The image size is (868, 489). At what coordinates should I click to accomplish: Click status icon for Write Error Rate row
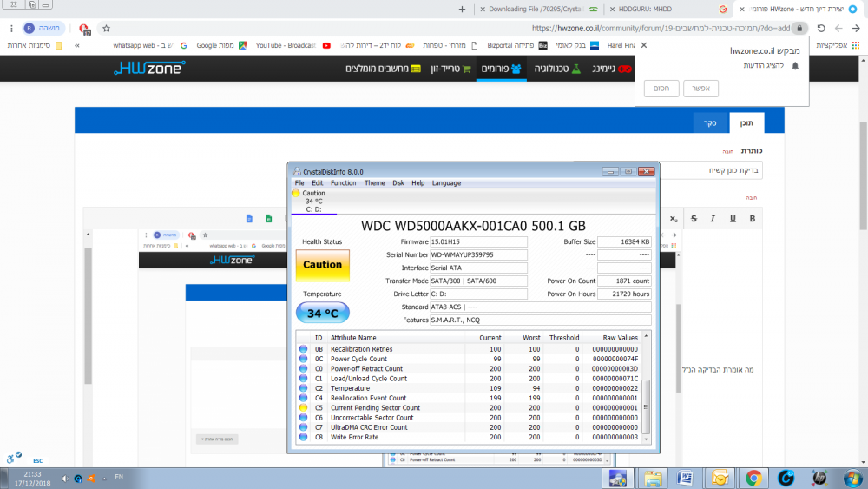coord(303,437)
